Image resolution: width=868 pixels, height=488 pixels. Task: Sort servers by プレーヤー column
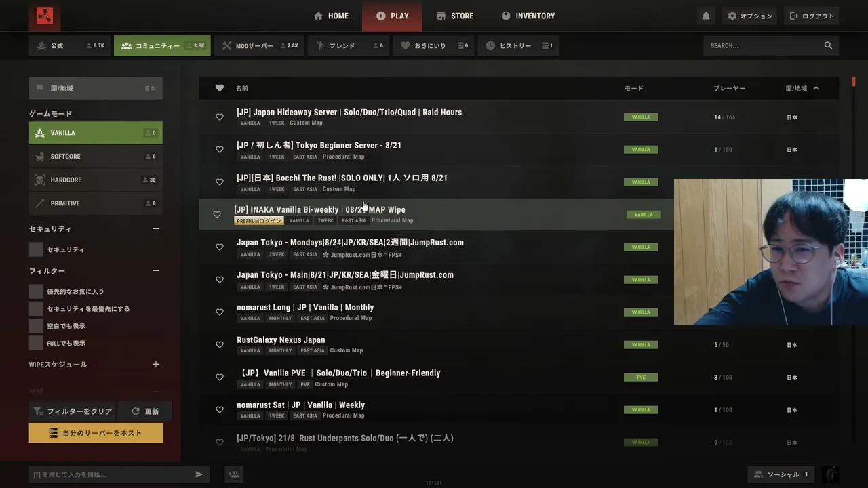pos(729,88)
